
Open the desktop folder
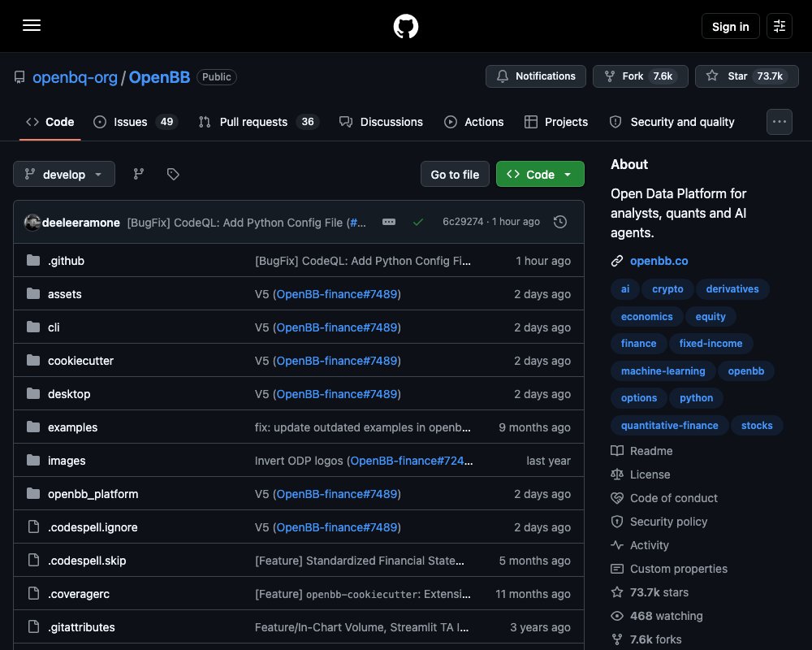tap(69, 393)
